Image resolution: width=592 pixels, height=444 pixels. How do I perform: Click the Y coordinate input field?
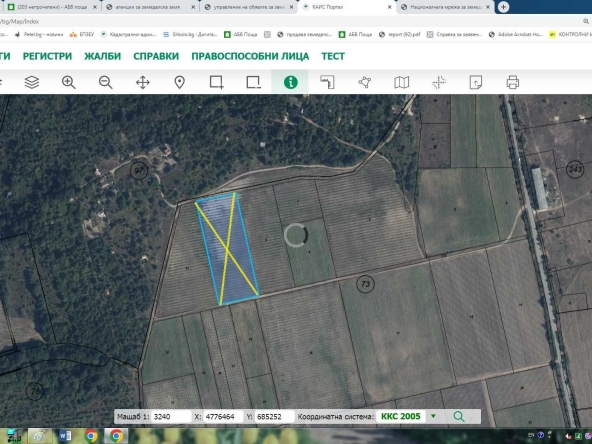(x=274, y=416)
